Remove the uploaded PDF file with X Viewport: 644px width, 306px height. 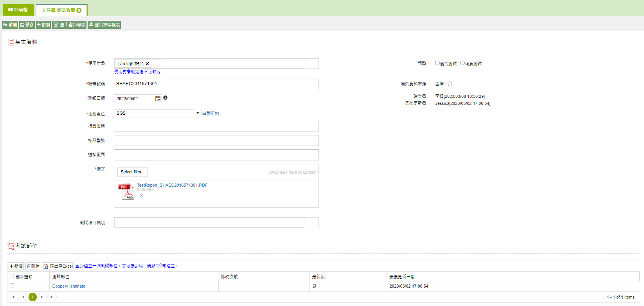(x=141, y=196)
